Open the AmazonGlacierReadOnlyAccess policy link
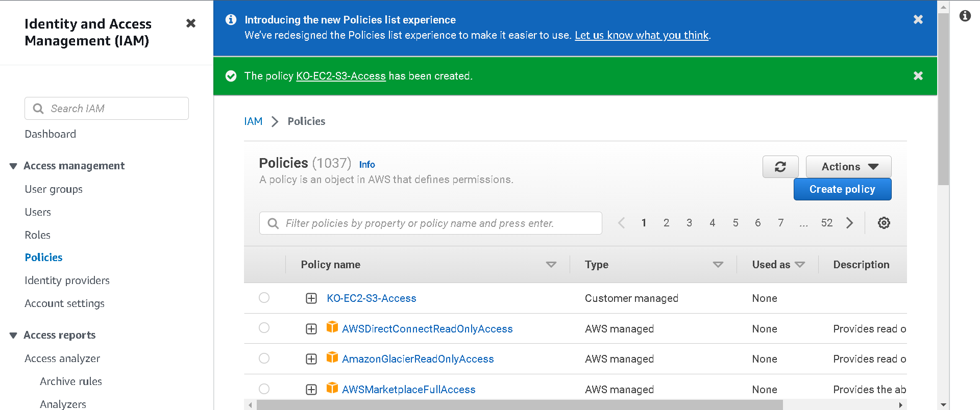Screen dimensions: 980x410 418,359
